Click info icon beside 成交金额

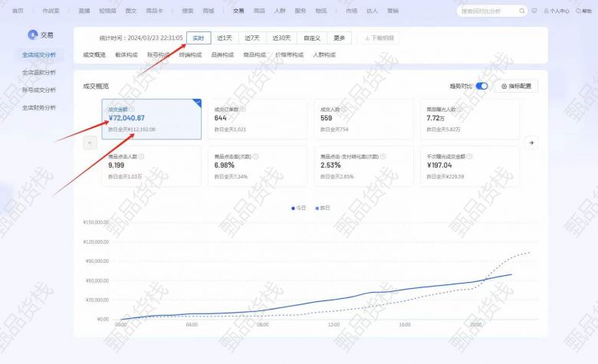(x=132, y=110)
